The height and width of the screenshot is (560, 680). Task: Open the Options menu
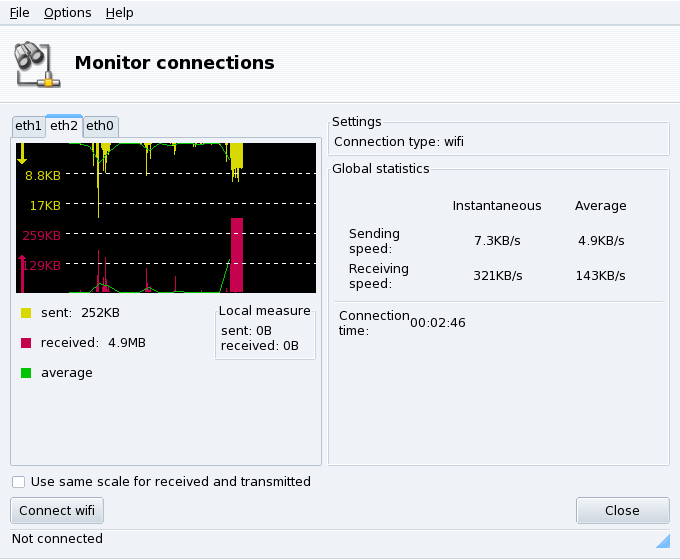(x=67, y=13)
